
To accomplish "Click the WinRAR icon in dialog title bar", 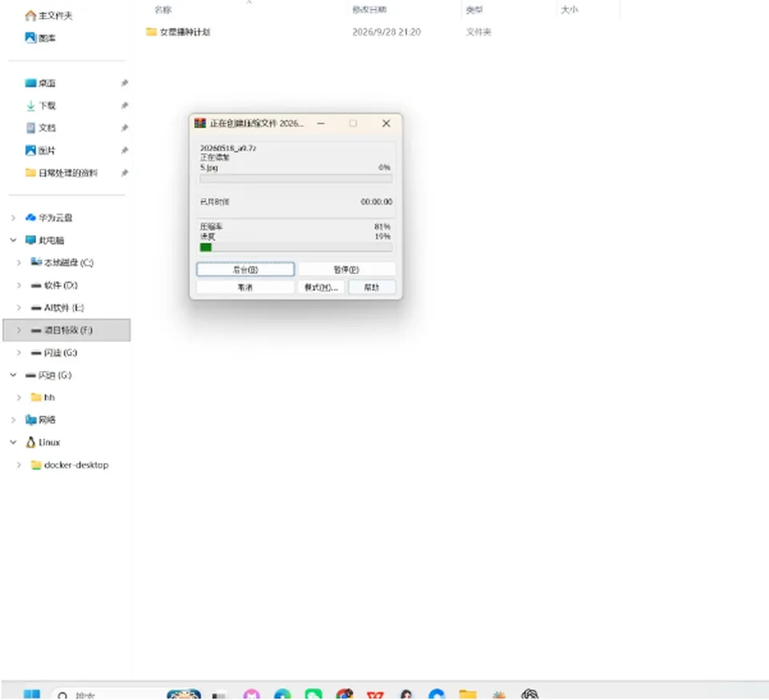I will click(200, 123).
